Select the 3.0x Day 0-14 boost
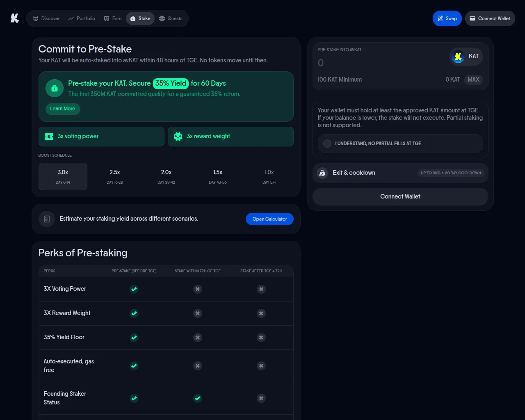 63,176
